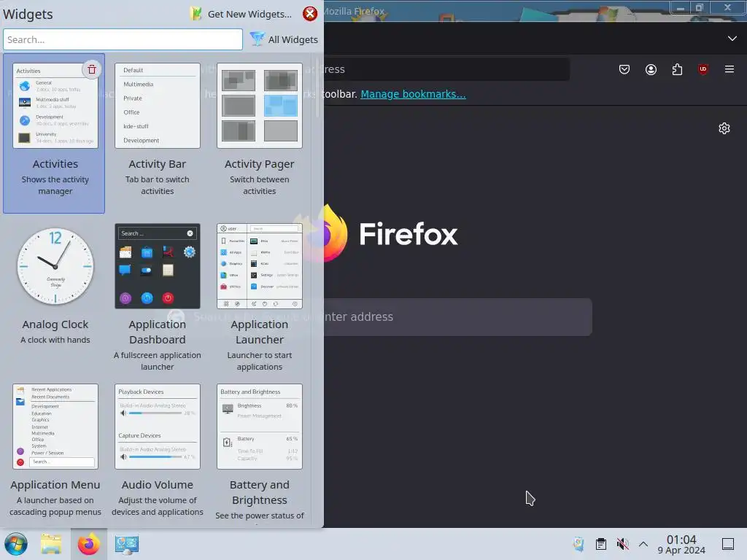The image size is (747, 560).
Task: Select the Battery and Brightness widget preview
Action: [x=260, y=427]
